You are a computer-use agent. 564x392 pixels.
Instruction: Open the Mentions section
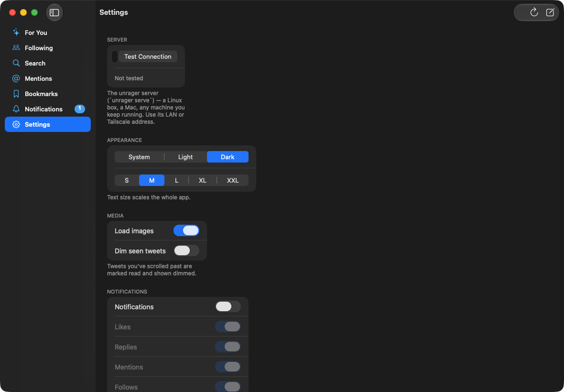pyautogui.click(x=48, y=78)
